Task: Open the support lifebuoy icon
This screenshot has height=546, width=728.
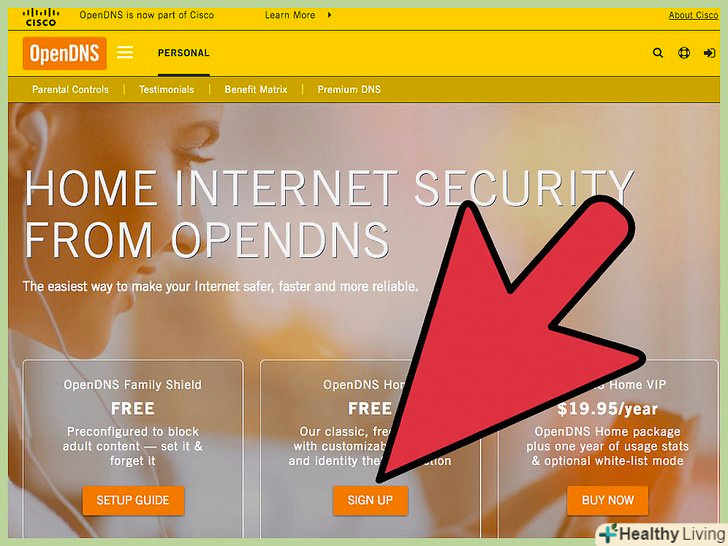Action: point(683,53)
